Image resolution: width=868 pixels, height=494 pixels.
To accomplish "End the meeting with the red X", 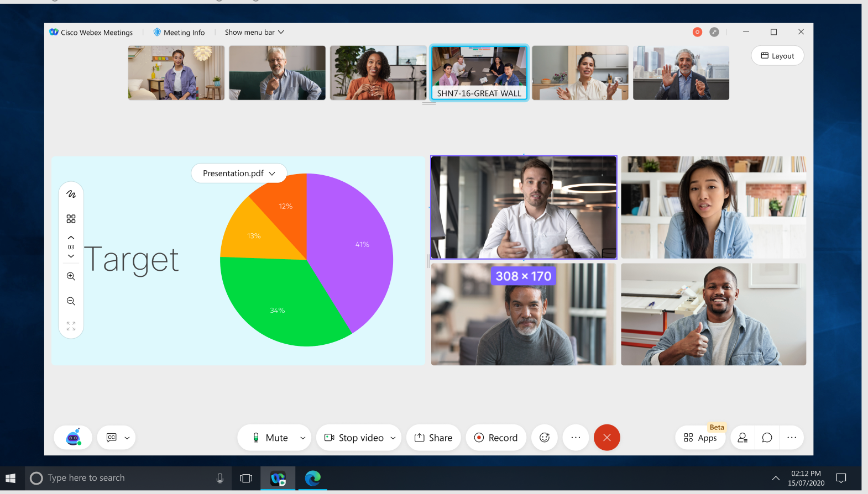I will [607, 438].
